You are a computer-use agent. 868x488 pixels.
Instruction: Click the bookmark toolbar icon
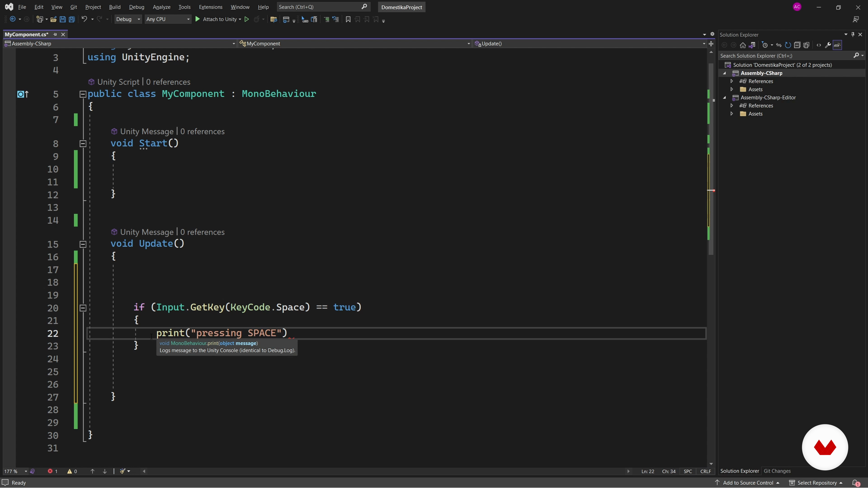[348, 19]
